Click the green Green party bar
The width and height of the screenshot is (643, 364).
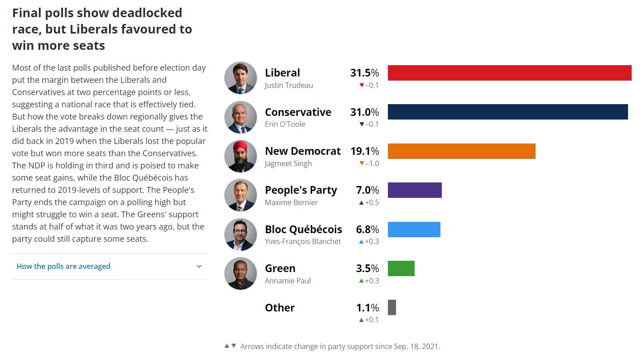pyautogui.click(x=401, y=268)
